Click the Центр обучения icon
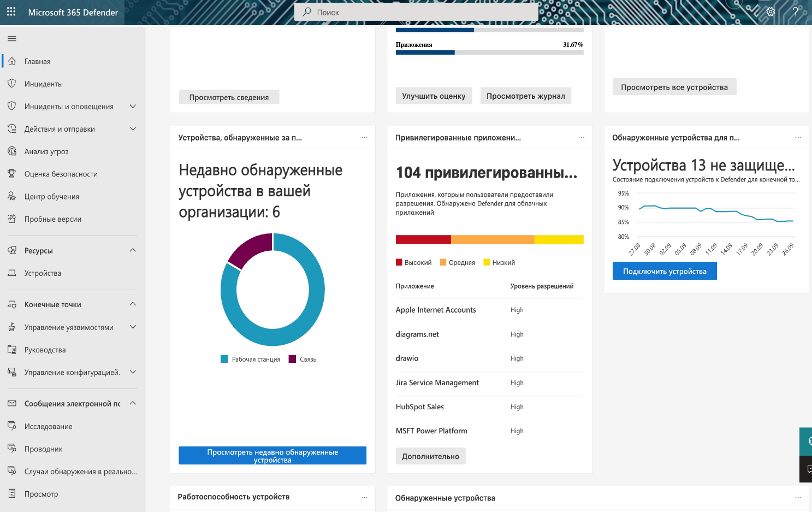Image resolution: width=812 pixels, height=512 pixels. pyautogui.click(x=12, y=196)
